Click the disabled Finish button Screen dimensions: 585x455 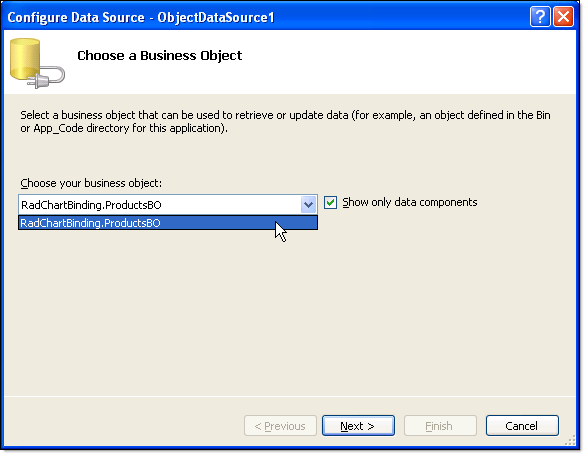(440, 426)
